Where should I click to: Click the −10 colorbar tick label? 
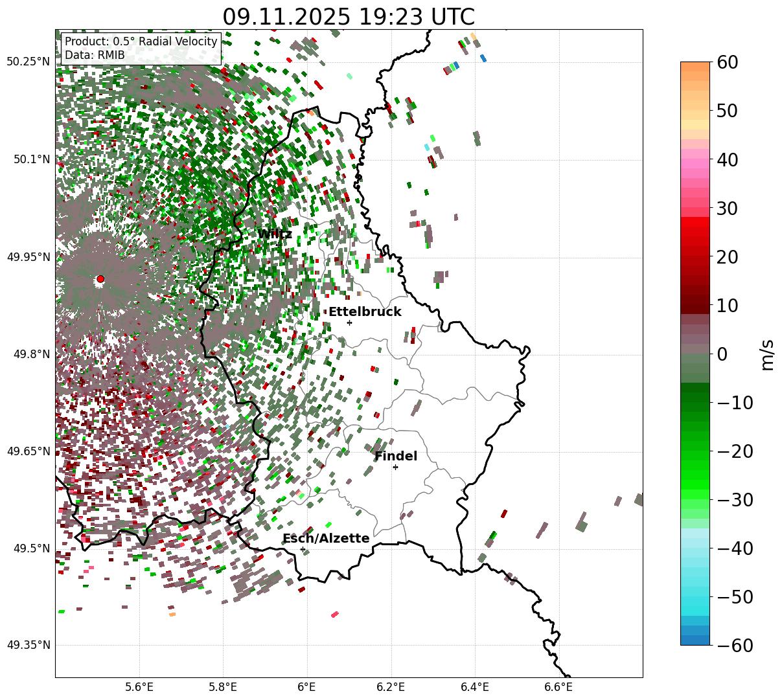[735, 402]
